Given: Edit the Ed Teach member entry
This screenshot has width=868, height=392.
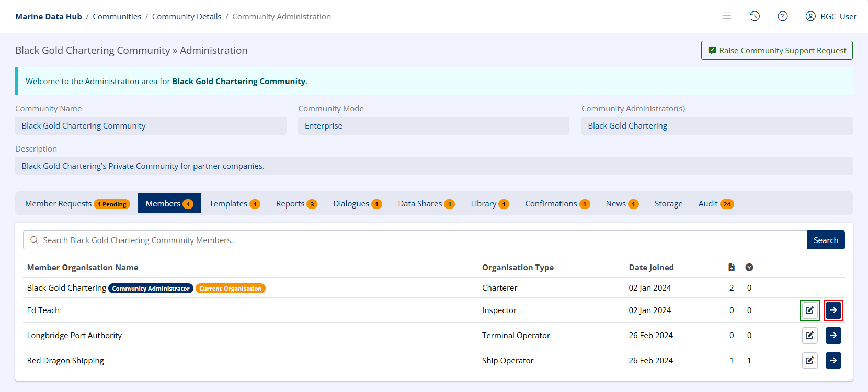Looking at the screenshot, I should (809, 310).
